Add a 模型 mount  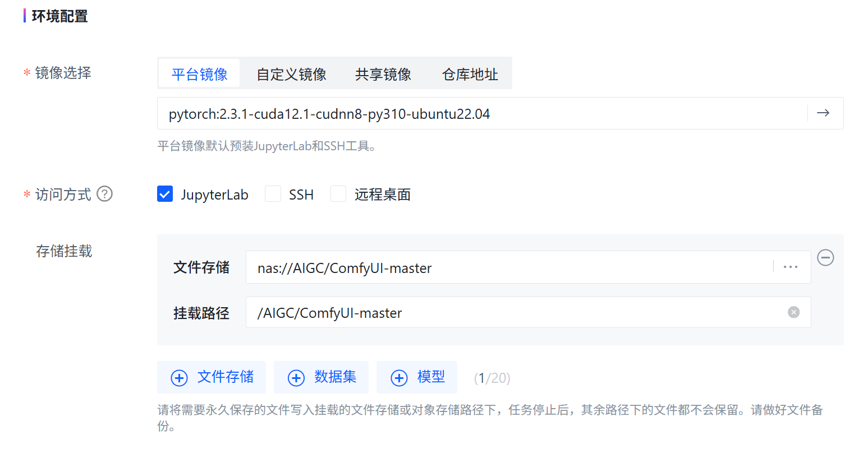point(417,377)
